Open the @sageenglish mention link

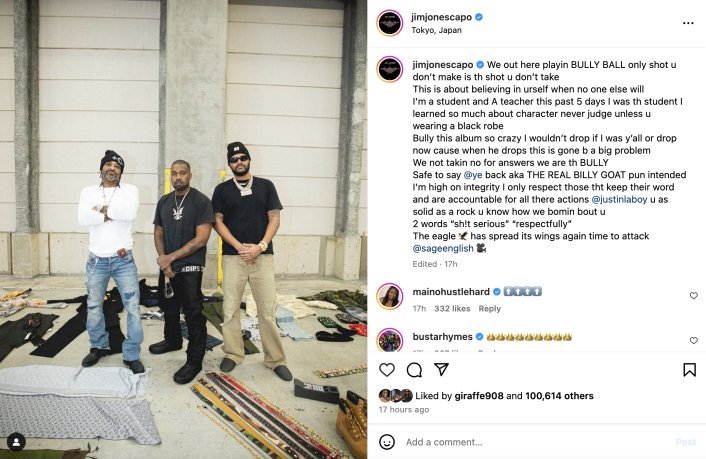click(443, 248)
